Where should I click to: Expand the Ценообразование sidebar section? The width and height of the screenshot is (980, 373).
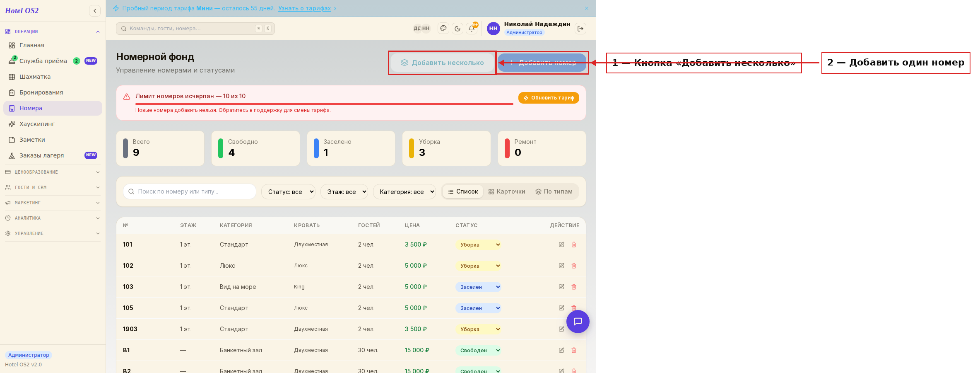pyautogui.click(x=53, y=172)
